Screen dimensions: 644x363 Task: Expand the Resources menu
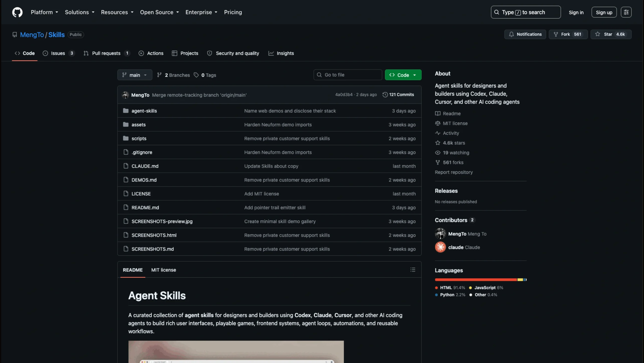point(117,12)
